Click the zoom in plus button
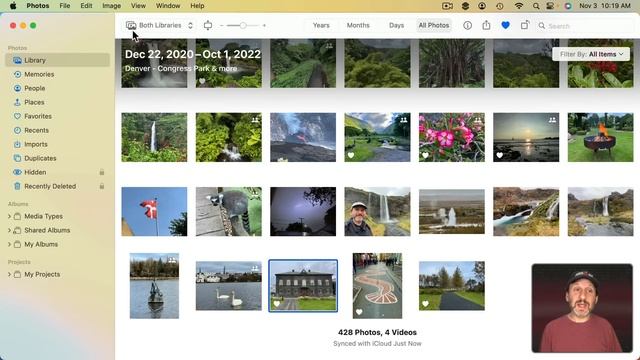Viewport: 640px width, 360px height. tap(264, 25)
